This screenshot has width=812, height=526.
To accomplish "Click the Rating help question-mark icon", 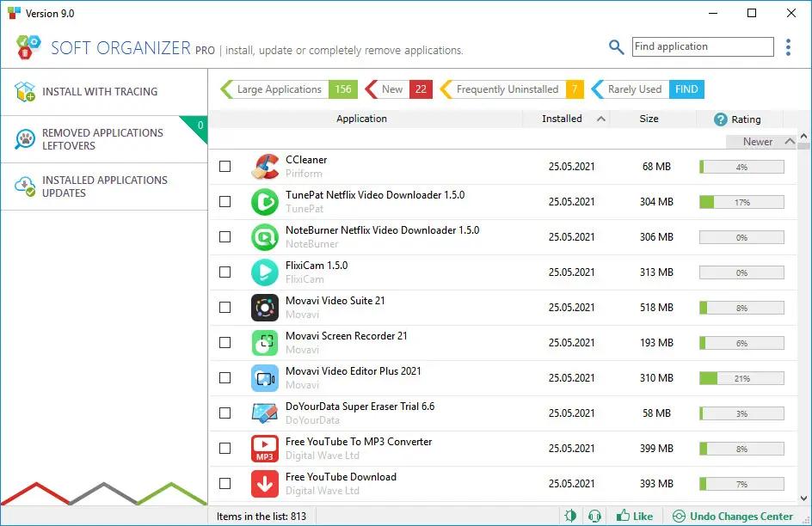I will 721,119.
